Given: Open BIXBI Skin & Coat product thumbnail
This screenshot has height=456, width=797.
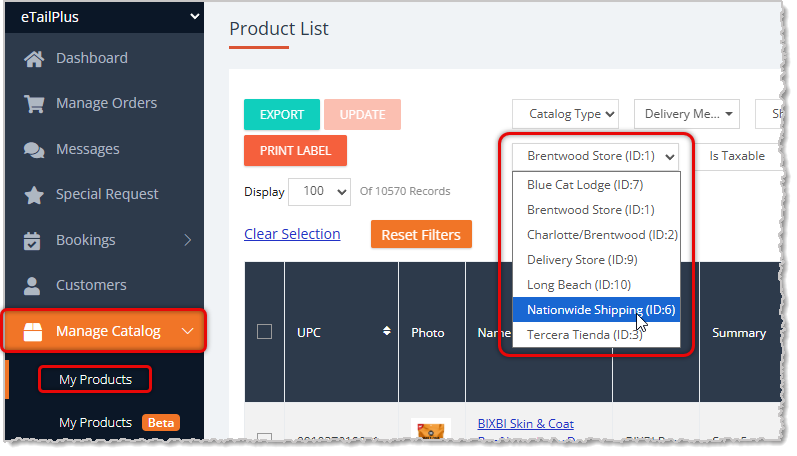Looking at the screenshot, I should click(x=431, y=428).
